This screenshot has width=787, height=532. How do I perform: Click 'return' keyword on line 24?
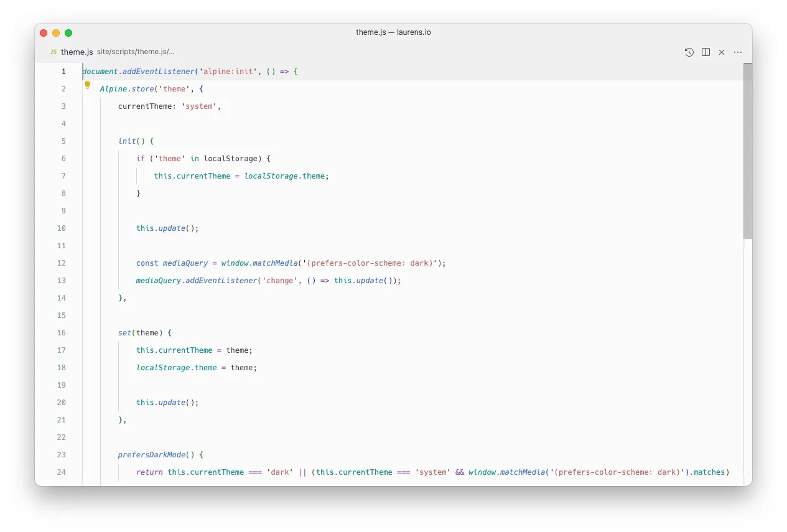click(149, 472)
